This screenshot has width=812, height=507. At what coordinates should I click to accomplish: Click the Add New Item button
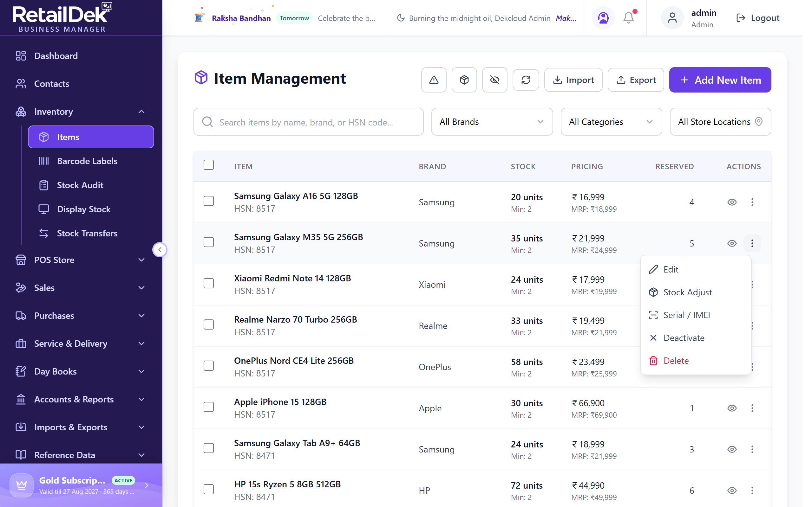[720, 80]
